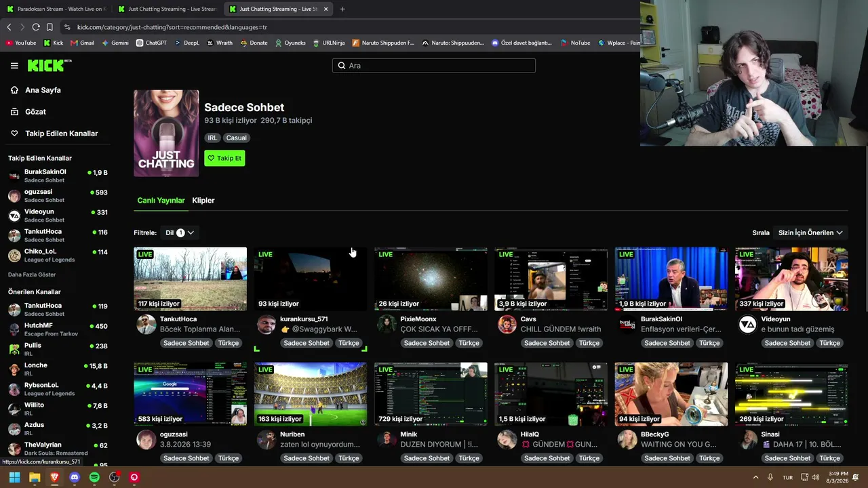Click kurankursu_571 channel name

coord(304,319)
